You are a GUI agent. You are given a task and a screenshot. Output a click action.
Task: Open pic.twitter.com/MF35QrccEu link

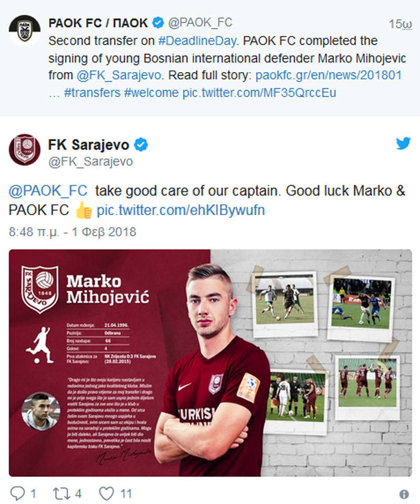pos(259,93)
